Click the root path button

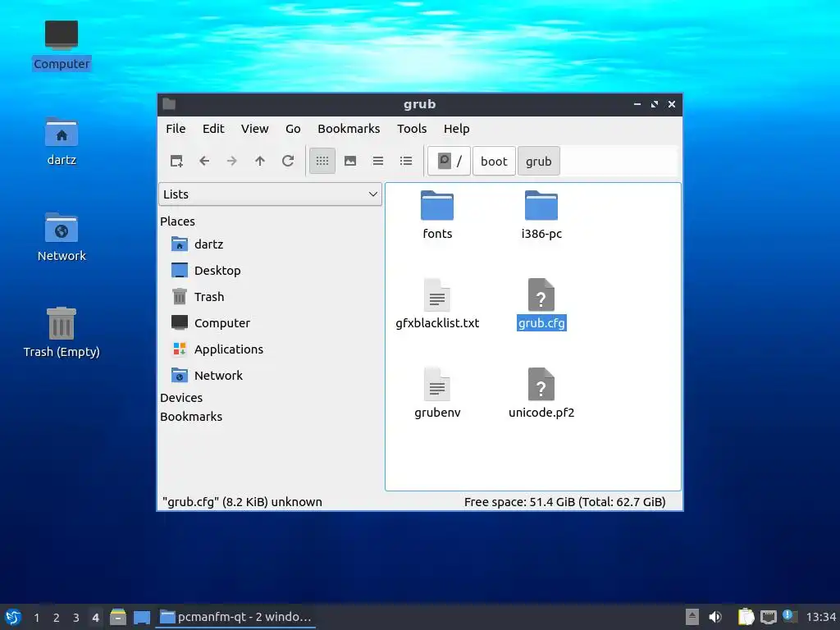(x=449, y=161)
